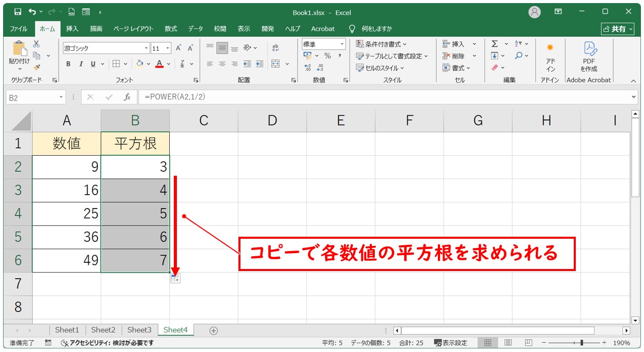
Task: Toggle underline formatting
Action: 93,64
